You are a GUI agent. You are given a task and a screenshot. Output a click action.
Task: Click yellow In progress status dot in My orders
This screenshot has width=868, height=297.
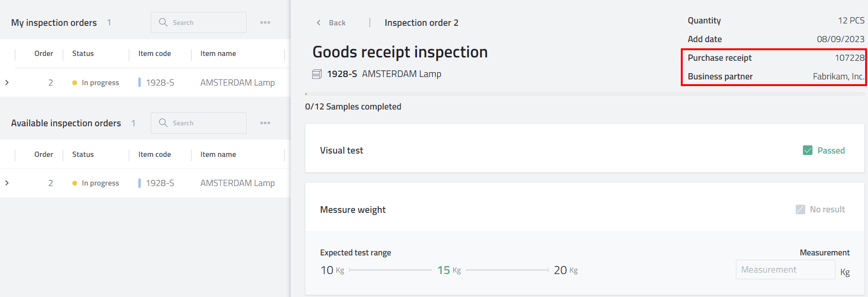(x=75, y=83)
